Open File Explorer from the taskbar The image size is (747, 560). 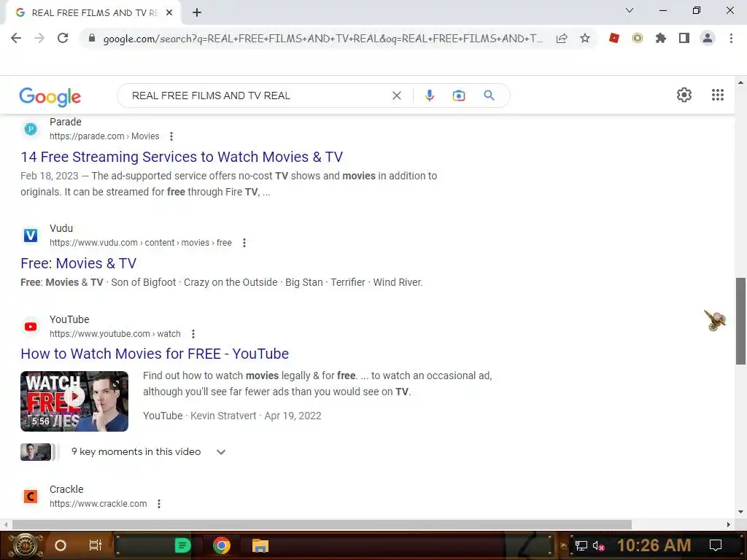260,545
